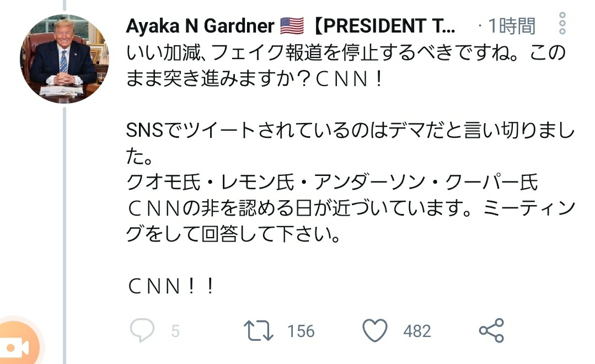Like the tweet with the heart icon
Image resolution: width=595 pixels, height=364 pixels.
point(375,330)
